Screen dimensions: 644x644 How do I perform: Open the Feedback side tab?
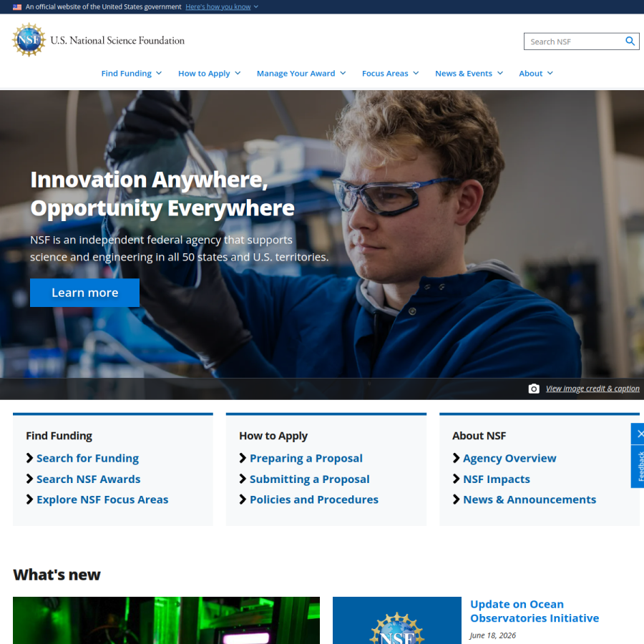640,466
